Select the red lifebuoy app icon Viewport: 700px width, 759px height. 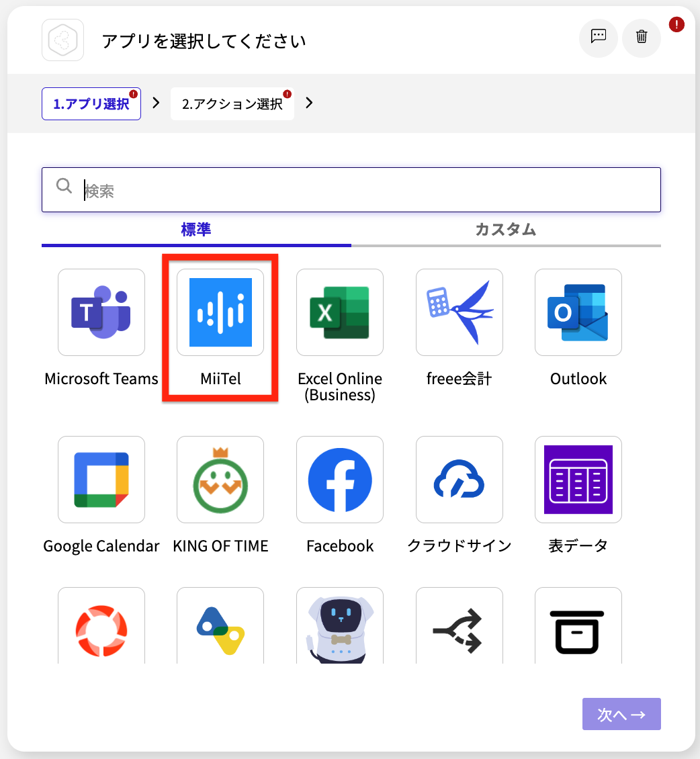[101, 626]
